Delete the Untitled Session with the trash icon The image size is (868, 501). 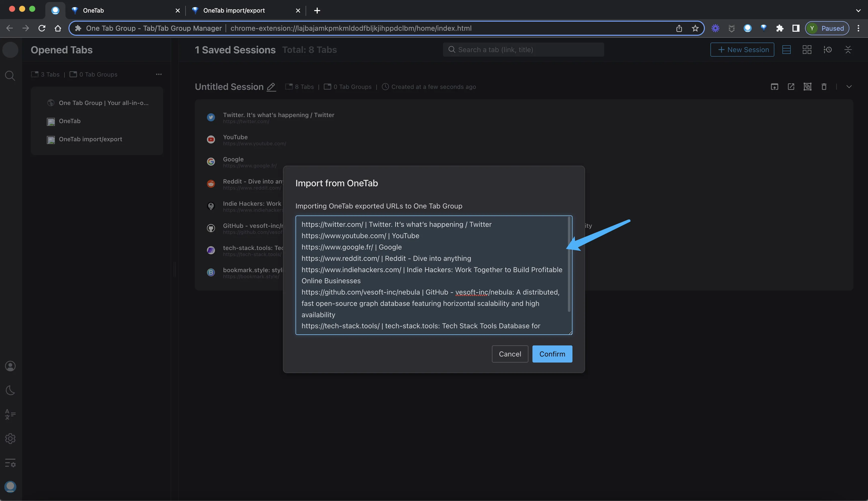click(x=824, y=86)
